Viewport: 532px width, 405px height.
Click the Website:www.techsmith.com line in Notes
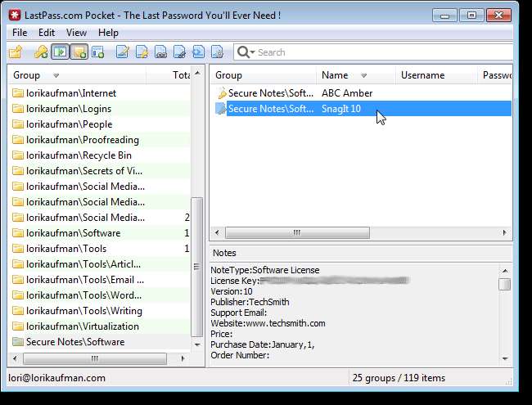268,323
